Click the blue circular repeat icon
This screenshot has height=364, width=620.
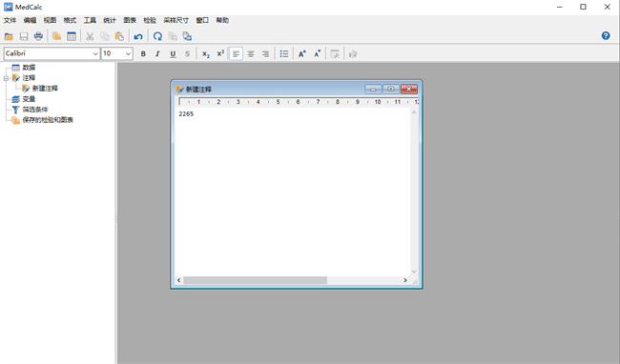click(x=157, y=36)
